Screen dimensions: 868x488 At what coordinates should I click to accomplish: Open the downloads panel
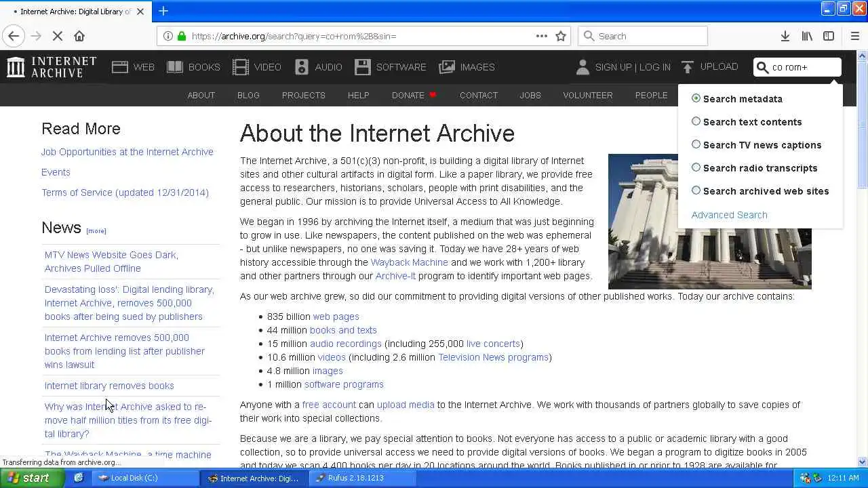click(x=785, y=36)
